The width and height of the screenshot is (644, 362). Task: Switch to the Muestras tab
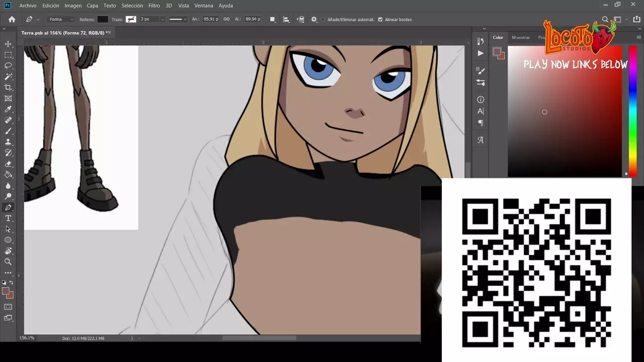point(520,37)
